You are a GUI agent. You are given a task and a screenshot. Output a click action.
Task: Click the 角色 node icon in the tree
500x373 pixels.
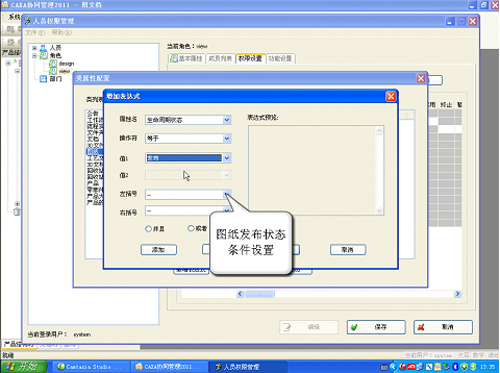43,56
